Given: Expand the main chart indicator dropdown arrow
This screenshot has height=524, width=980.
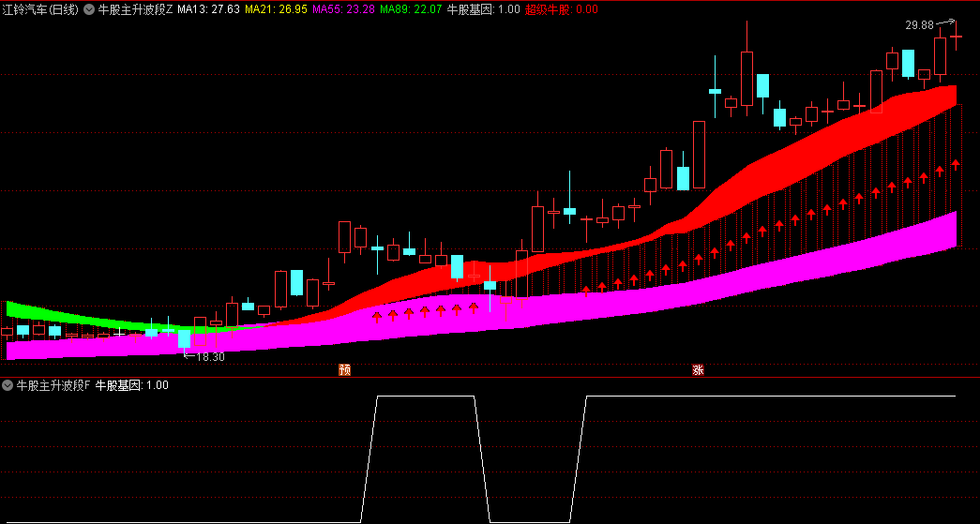Looking at the screenshot, I should (89, 9).
